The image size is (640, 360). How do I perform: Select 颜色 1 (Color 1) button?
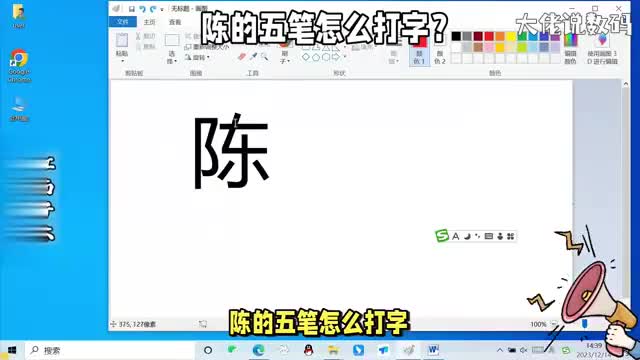tap(419, 50)
